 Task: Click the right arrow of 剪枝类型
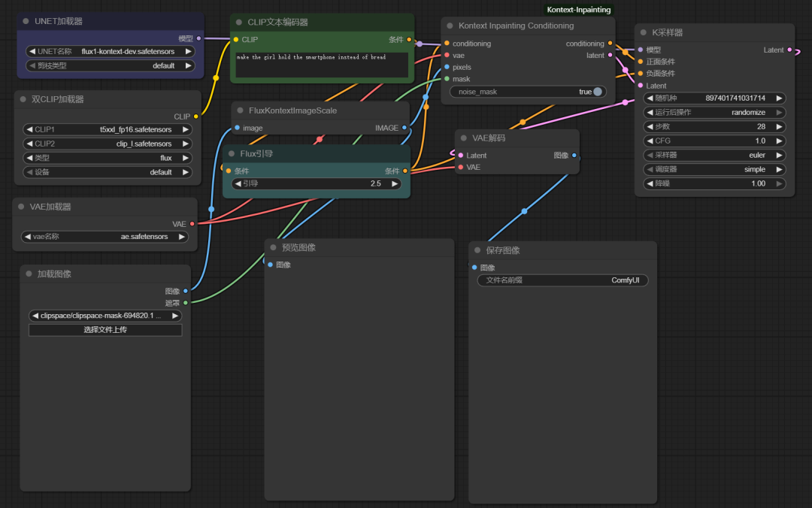point(189,66)
